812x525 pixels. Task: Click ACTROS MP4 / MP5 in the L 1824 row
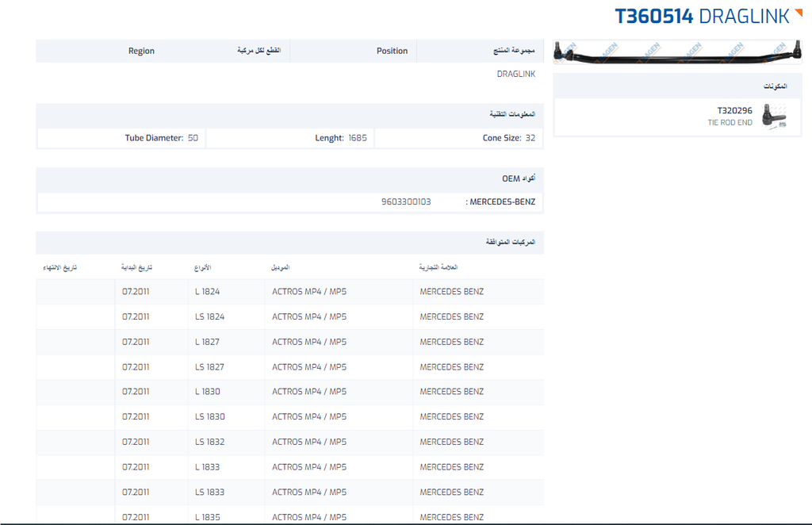(x=309, y=292)
